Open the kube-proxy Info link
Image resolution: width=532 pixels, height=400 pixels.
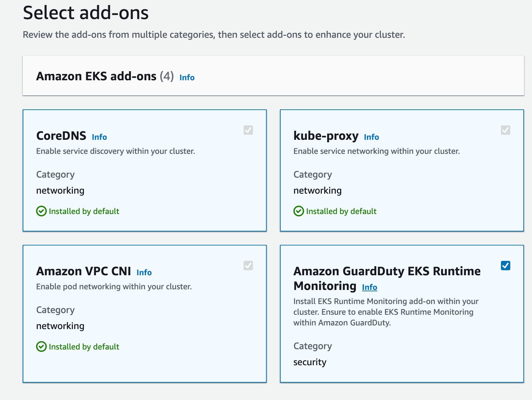[x=371, y=137]
